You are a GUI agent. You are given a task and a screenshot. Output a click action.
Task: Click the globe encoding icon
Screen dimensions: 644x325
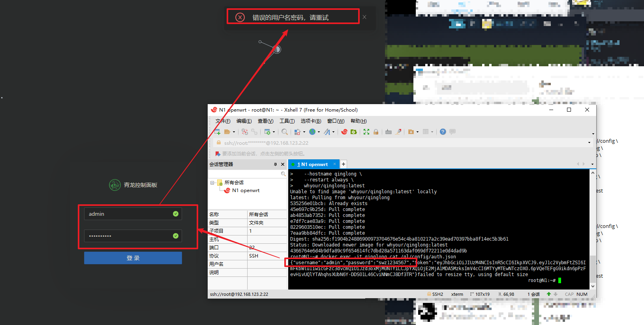[x=312, y=132]
